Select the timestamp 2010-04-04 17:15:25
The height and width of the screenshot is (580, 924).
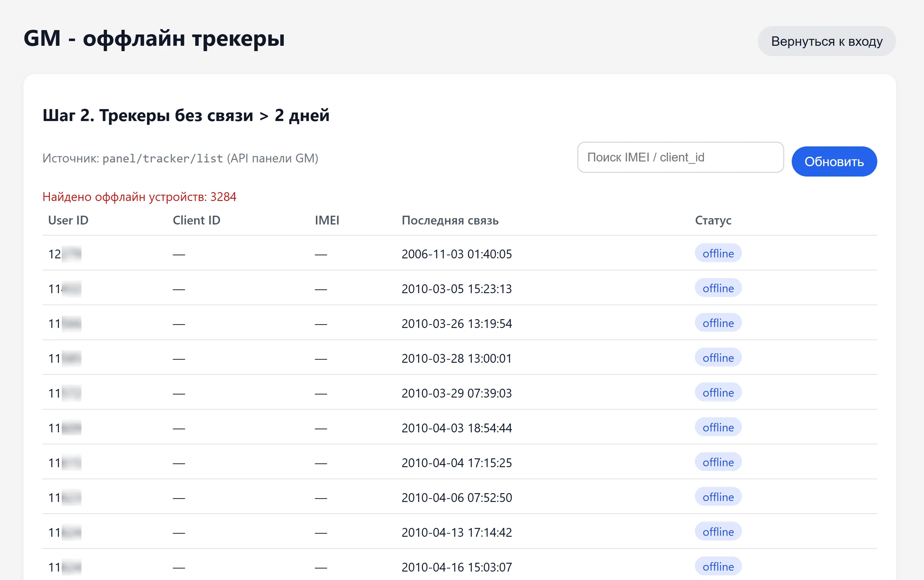[457, 463]
